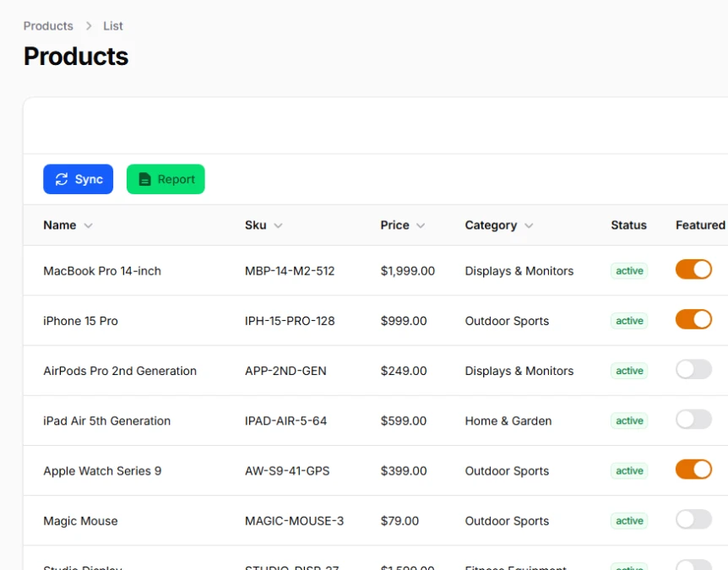
Task: Click the $599.00 price cell
Action: 404,421
